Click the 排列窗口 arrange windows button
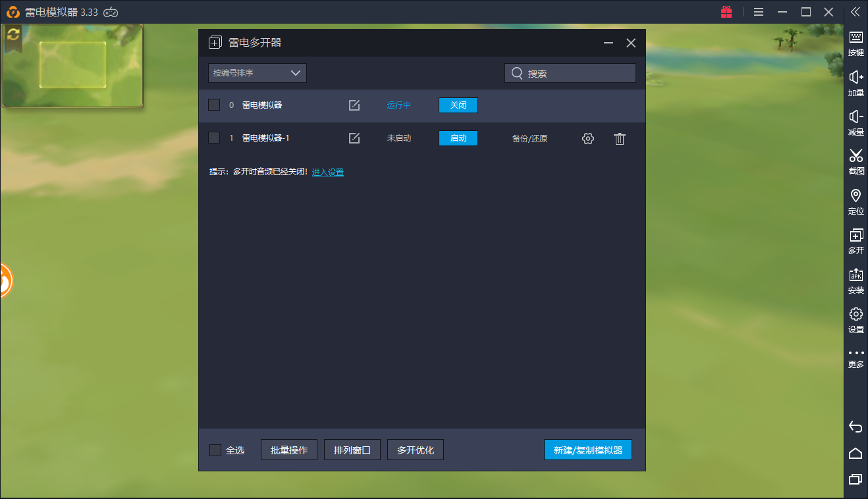Image resolution: width=868 pixels, height=499 pixels. pos(352,450)
